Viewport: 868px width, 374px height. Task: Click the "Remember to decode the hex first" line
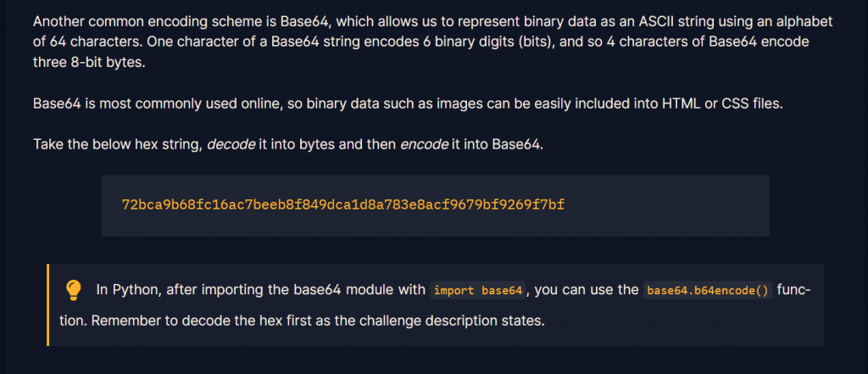tap(302, 321)
